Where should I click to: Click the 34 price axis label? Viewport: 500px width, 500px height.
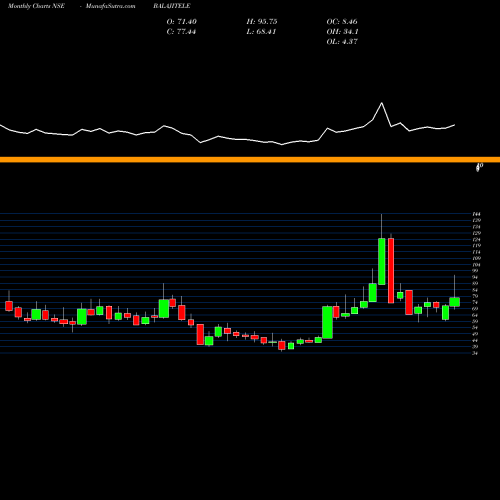(x=475, y=353)
